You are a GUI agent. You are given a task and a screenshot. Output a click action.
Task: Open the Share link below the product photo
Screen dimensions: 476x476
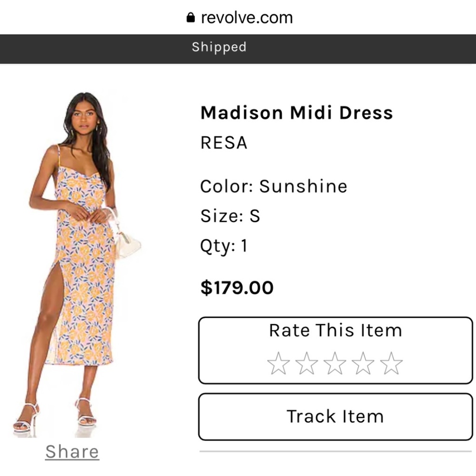[72, 451]
